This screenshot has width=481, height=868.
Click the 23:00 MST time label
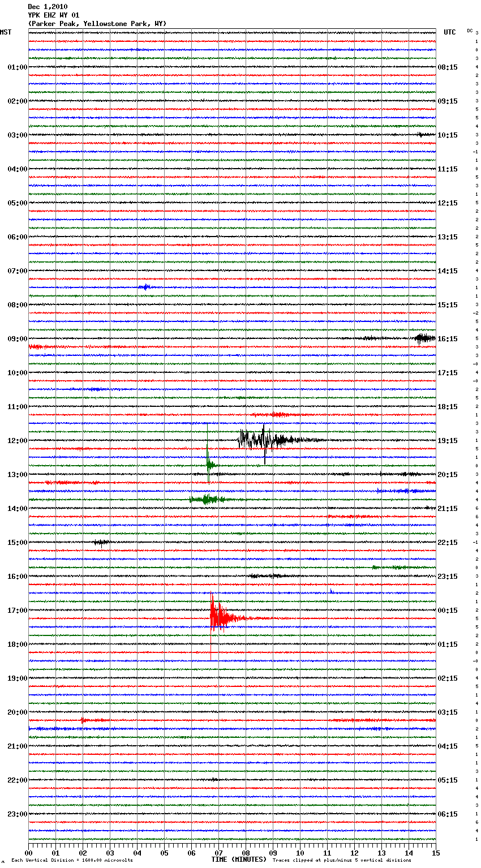pyautogui.click(x=17, y=814)
